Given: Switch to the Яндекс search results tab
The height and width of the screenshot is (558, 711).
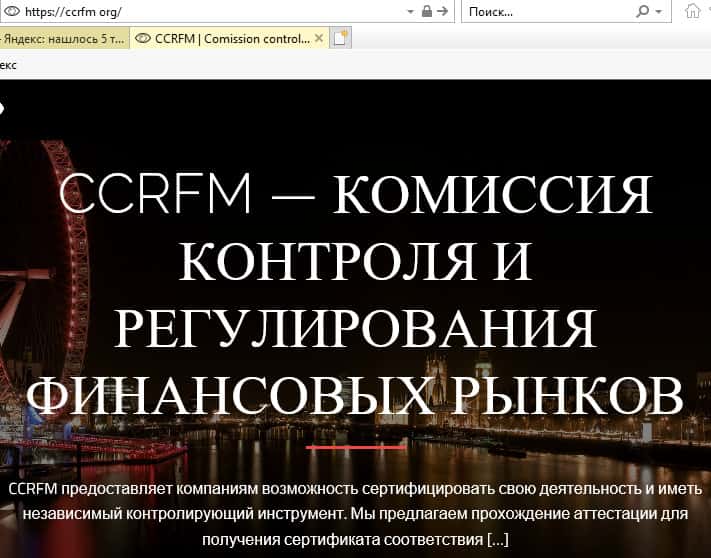Looking at the screenshot, I should pos(63,39).
